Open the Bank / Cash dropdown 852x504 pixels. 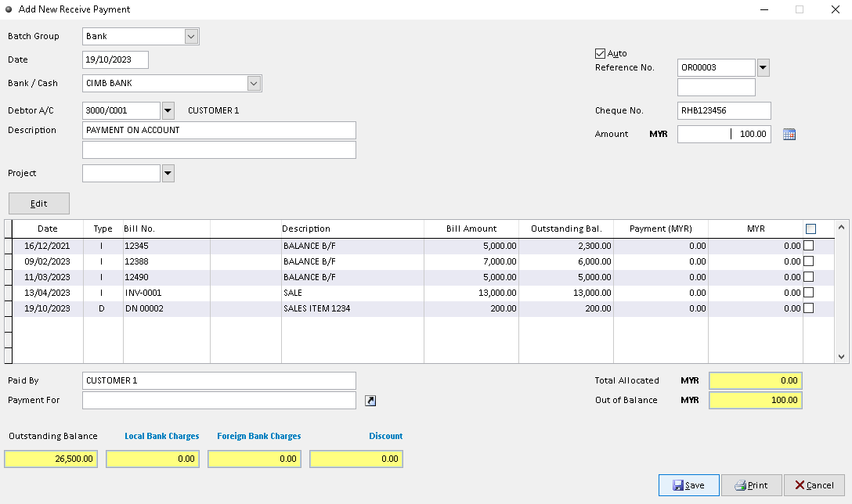coord(253,83)
